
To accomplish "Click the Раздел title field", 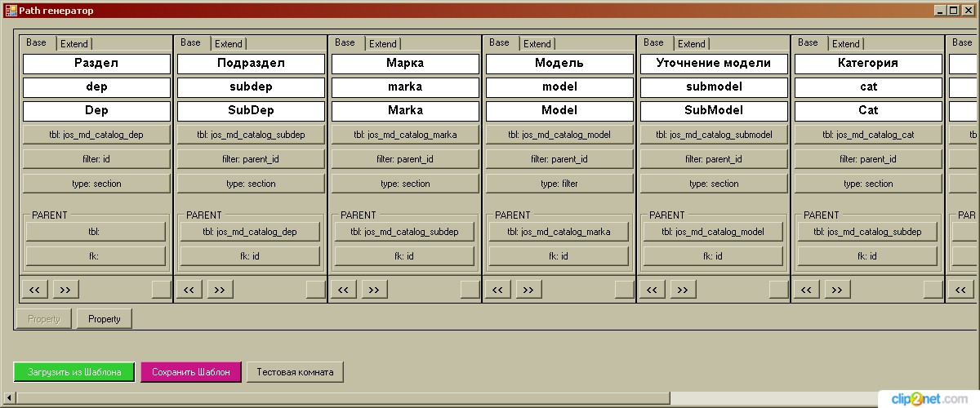I will (x=97, y=64).
